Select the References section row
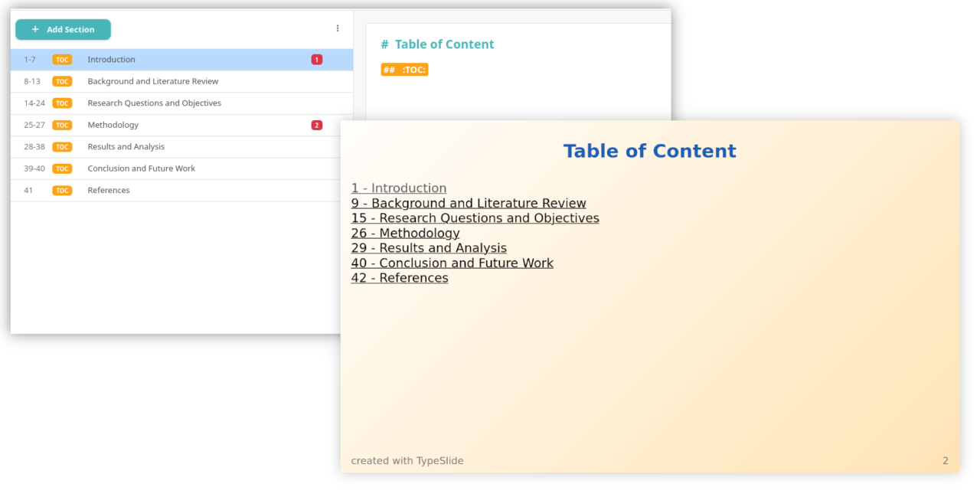Image resolution: width=980 pixels, height=497 pixels. coord(181,191)
